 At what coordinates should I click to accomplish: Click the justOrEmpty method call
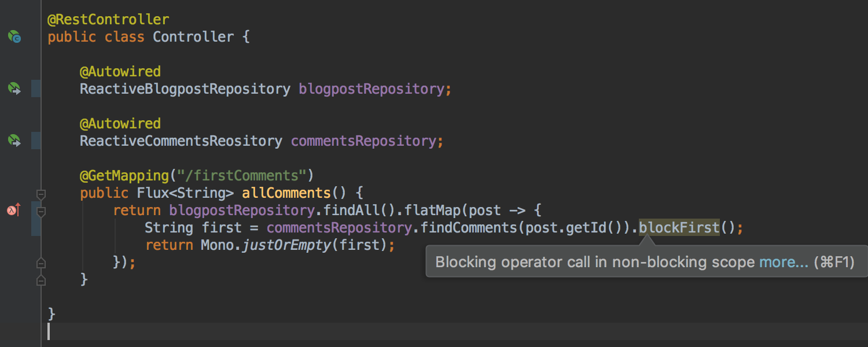click(x=286, y=245)
